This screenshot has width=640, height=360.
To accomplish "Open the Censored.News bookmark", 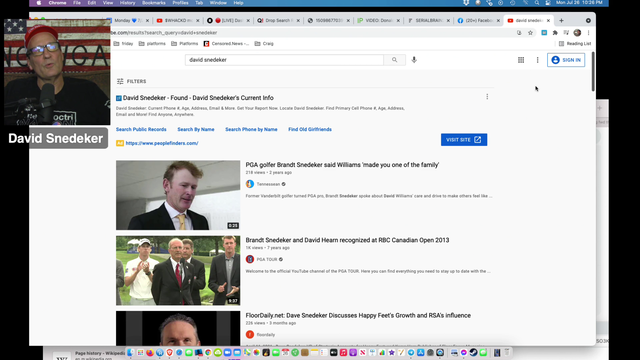I will tap(226, 44).
